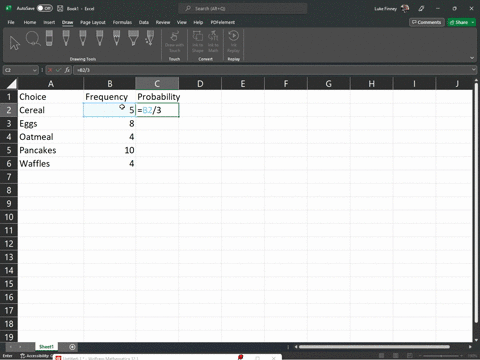
Task: Select the Sheet1 tab
Action: [x=46, y=347]
